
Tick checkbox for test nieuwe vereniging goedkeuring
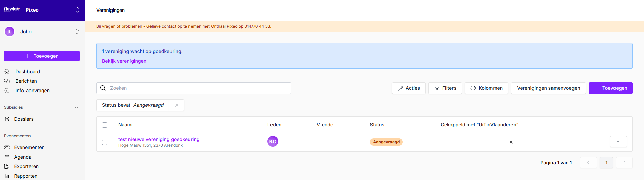coord(105,142)
